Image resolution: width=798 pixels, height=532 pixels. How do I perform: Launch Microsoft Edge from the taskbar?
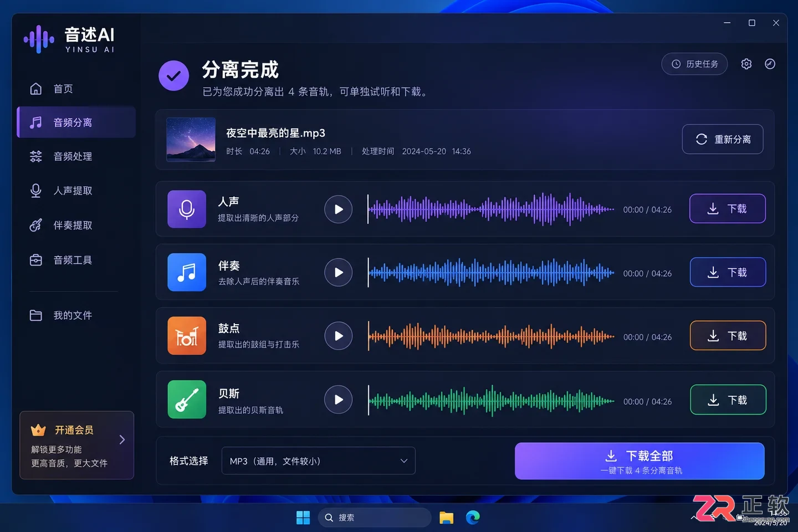(473, 518)
